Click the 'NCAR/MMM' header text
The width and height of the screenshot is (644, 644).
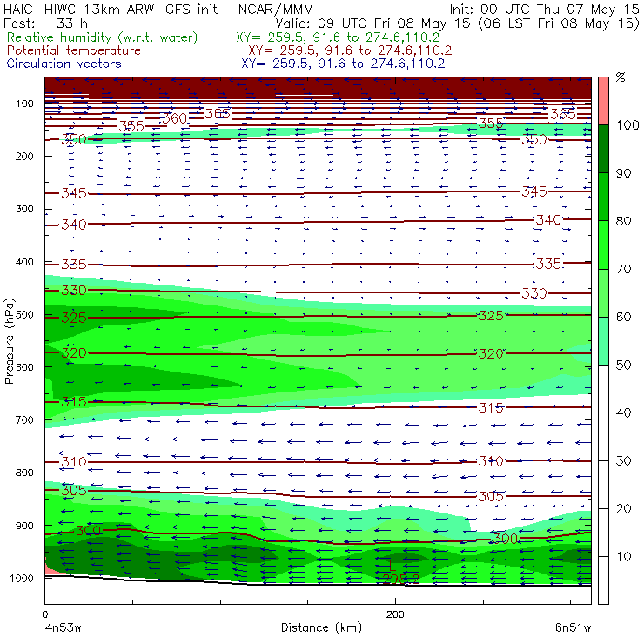tap(276, 9)
